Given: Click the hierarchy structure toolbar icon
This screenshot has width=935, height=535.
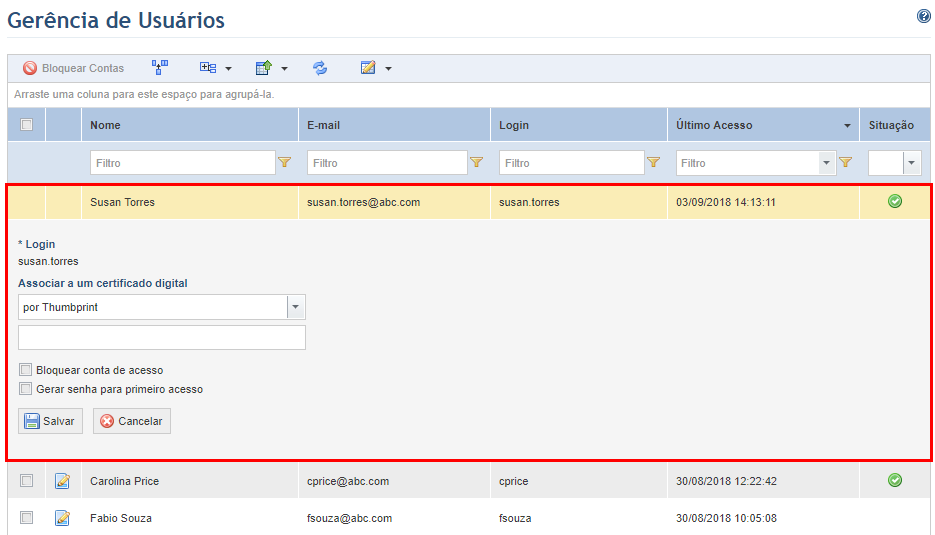Looking at the screenshot, I should [160, 67].
